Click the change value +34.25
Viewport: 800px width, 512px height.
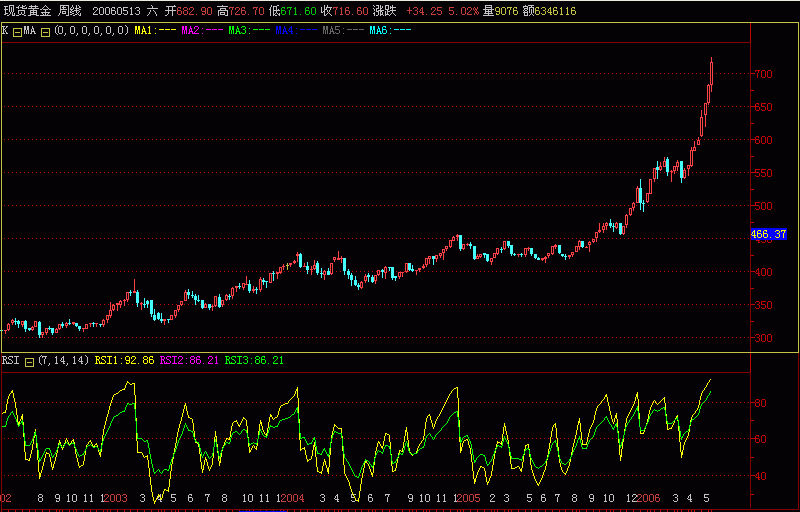(x=426, y=11)
